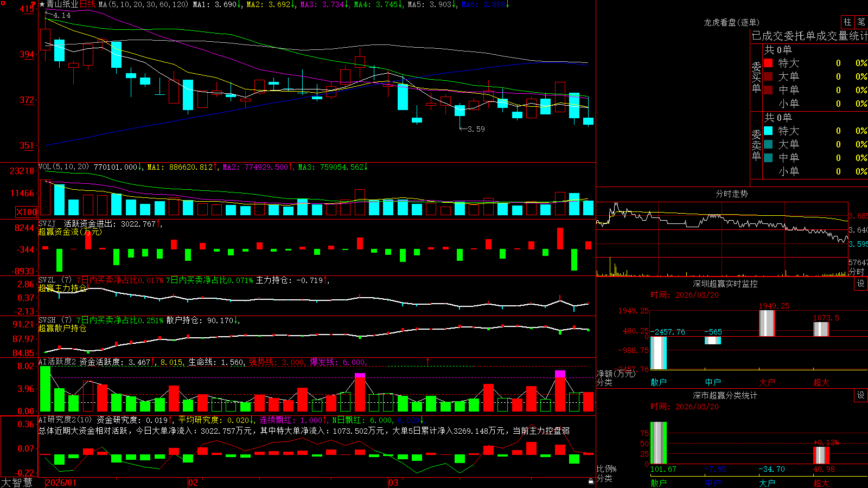
Task: Click the 1073.5 bar for 超大
Action: point(821,329)
